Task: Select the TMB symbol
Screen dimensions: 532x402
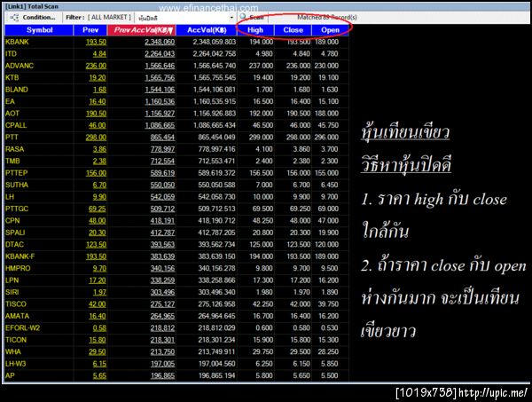Action: click(12, 161)
